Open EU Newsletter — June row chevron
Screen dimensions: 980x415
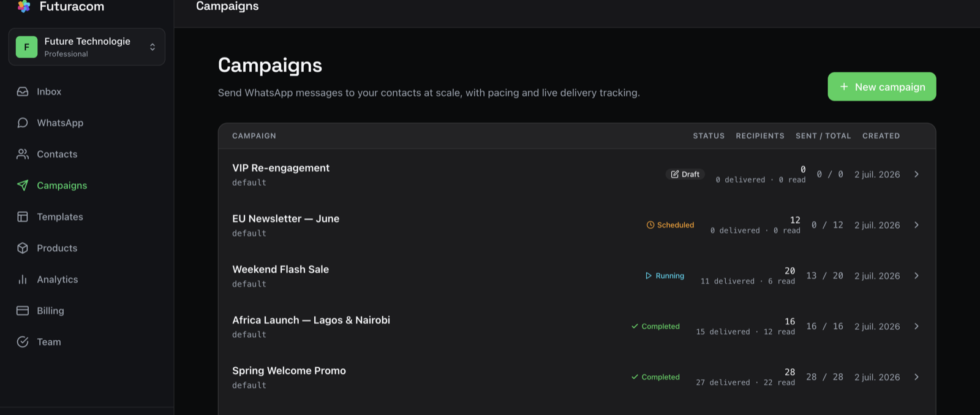pos(916,225)
